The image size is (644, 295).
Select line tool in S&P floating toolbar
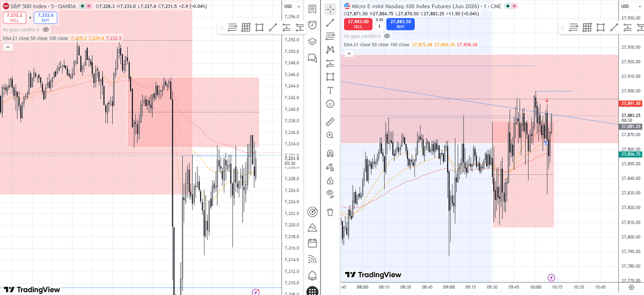coord(273,27)
